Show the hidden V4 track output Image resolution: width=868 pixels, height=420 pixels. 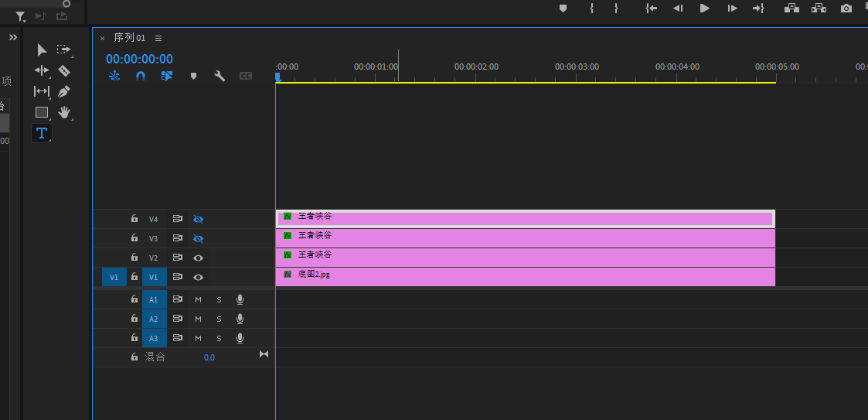pyautogui.click(x=198, y=219)
